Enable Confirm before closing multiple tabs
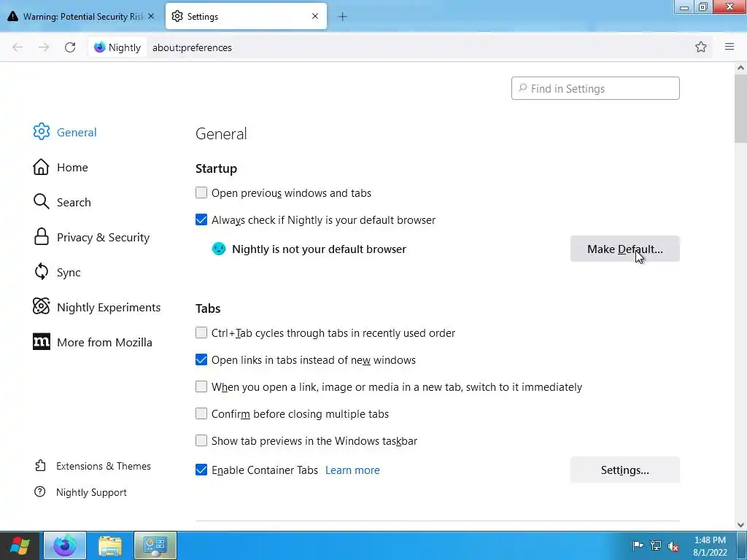 pyautogui.click(x=201, y=413)
